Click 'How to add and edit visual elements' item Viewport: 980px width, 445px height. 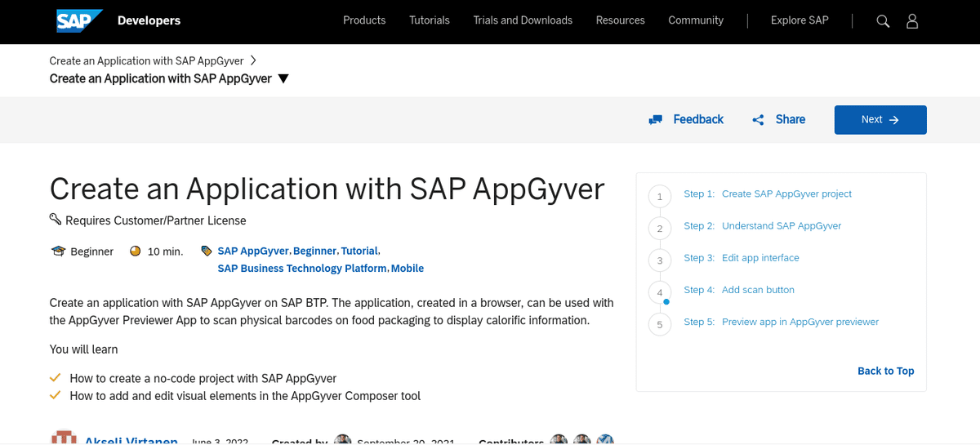[x=245, y=396]
